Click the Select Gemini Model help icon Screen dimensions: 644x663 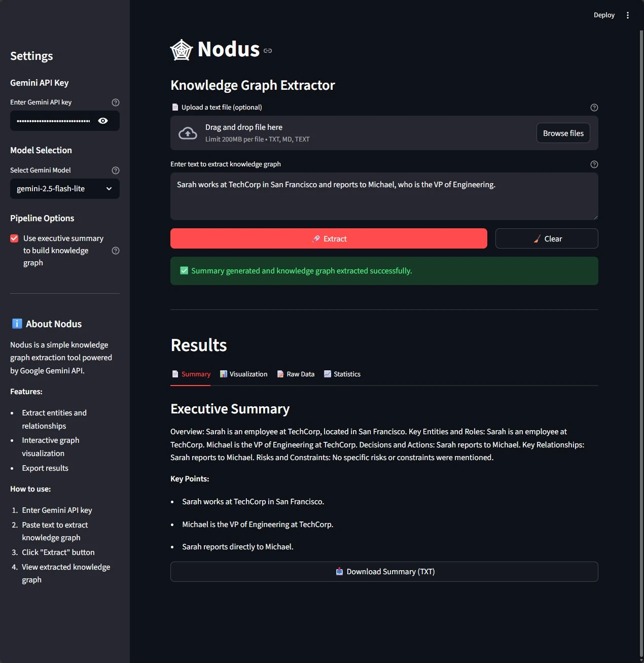pyautogui.click(x=116, y=170)
